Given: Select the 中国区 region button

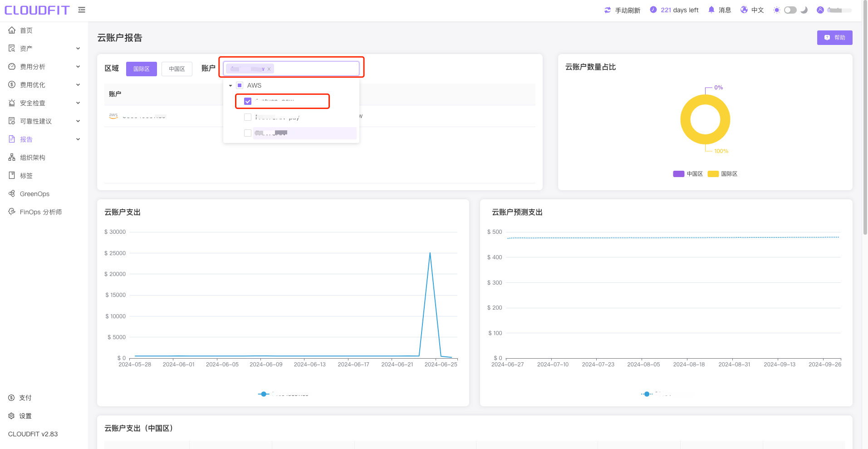Looking at the screenshot, I should point(177,69).
